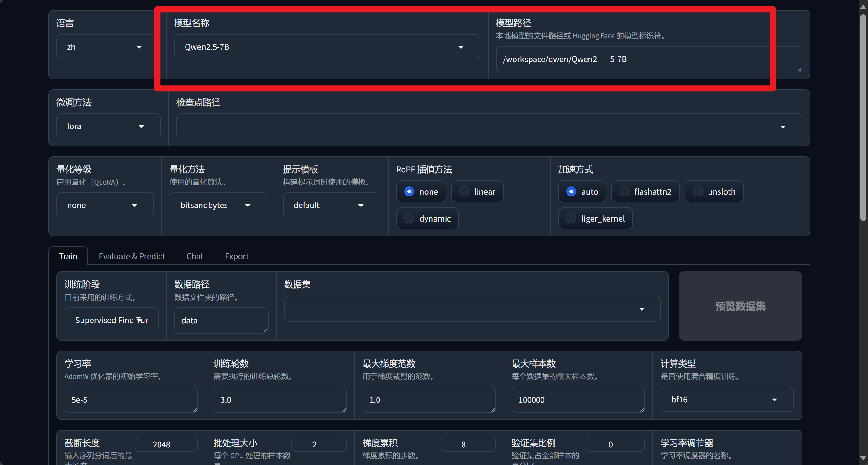868x465 pixels.
Task: Click the preview dataset button
Action: [740, 306]
